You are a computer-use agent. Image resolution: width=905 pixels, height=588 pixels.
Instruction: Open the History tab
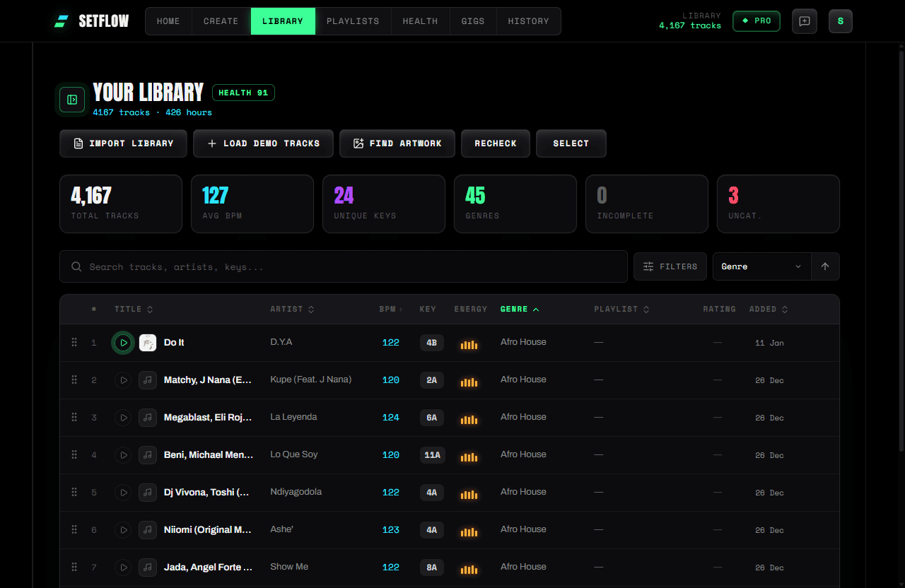(528, 21)
